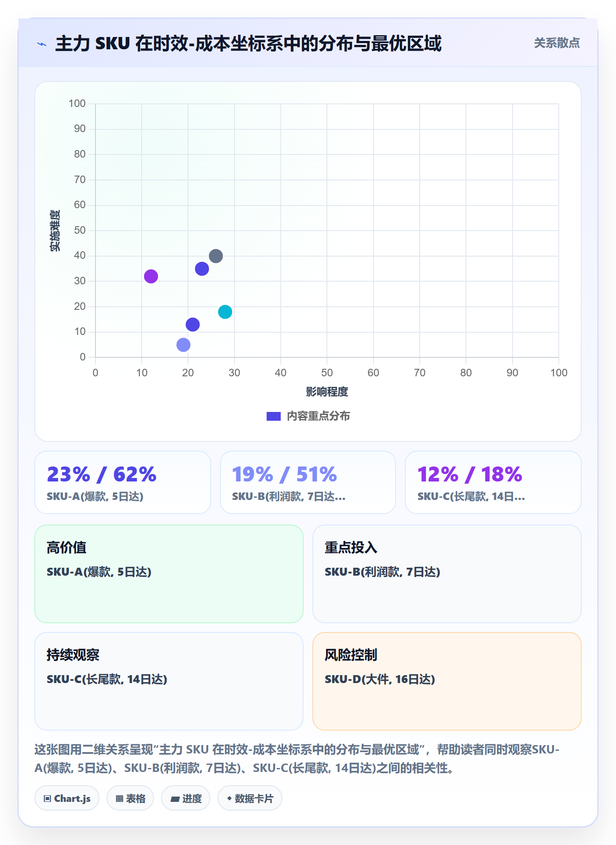Select the 重点投入 quadrant card
616x845 pixels.
447,574
